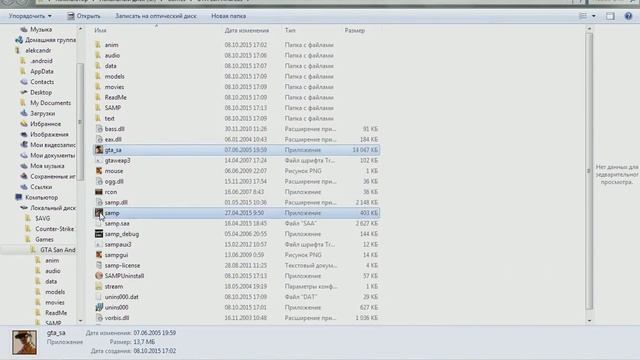Open My Documents in navigation tree
Screen dimensions: 640x360
coord(50,103)
